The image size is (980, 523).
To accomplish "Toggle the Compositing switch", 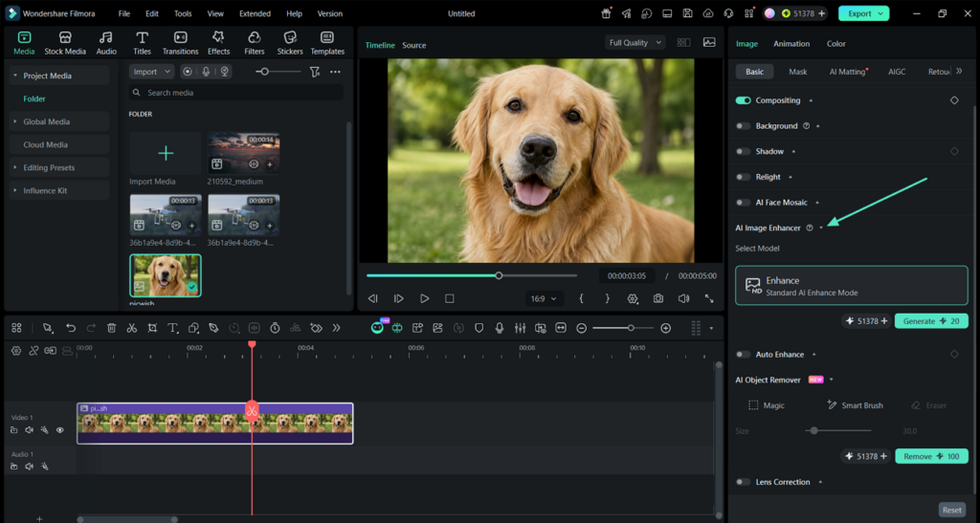I will tap(743, 100).
